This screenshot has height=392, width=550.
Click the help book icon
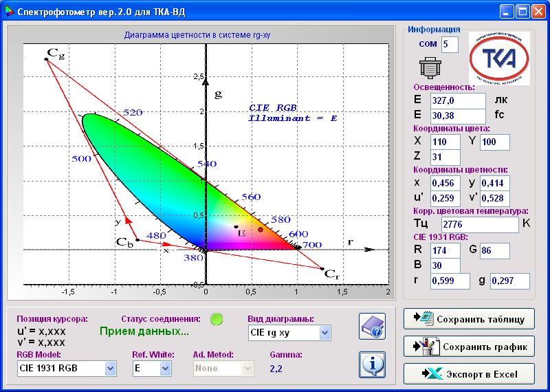click(x=372, y=326)
